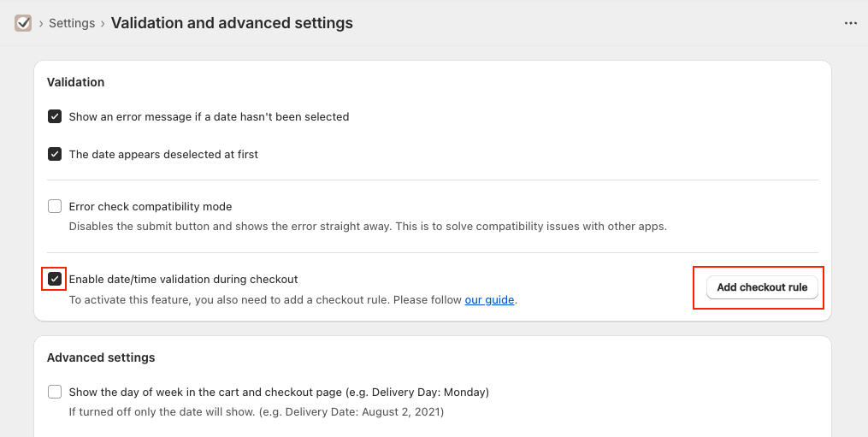Click the chevron right after the app logo
Screen dimensions: 868x437
(x=41, y=23)
